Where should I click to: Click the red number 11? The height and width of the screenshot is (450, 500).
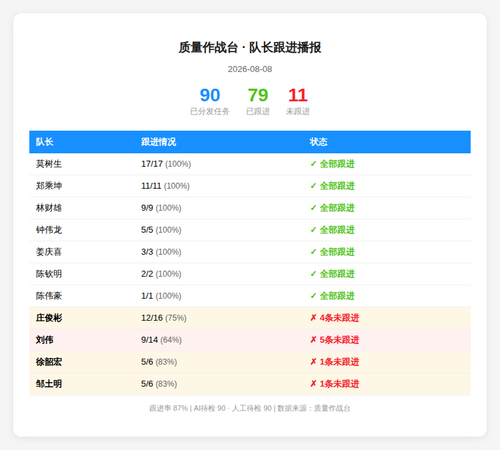[x=298, y=95]
